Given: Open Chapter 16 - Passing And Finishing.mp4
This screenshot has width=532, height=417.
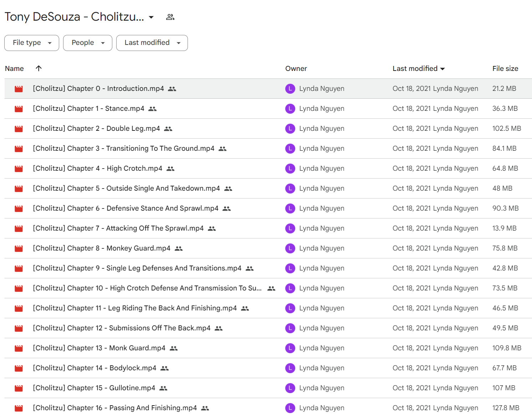Looking at the screenshot, I should [115, 408].
